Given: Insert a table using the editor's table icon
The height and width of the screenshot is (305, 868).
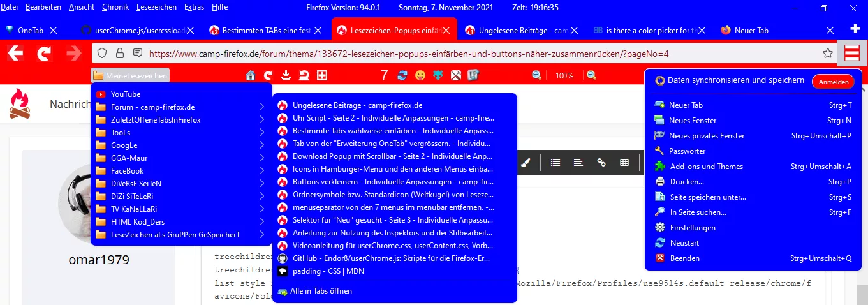Looking at the screenshot, I should coord(624,163).
